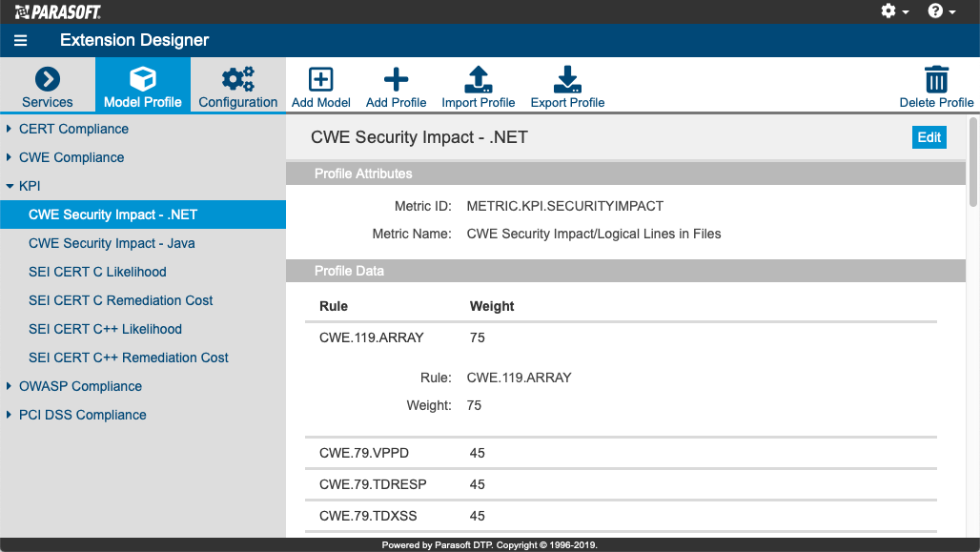This screenshot has width=980, height=552.
Task: Click the Metric ID value METRIC.KPI.SECURITYIMPACT
Action: pos(565,206)
